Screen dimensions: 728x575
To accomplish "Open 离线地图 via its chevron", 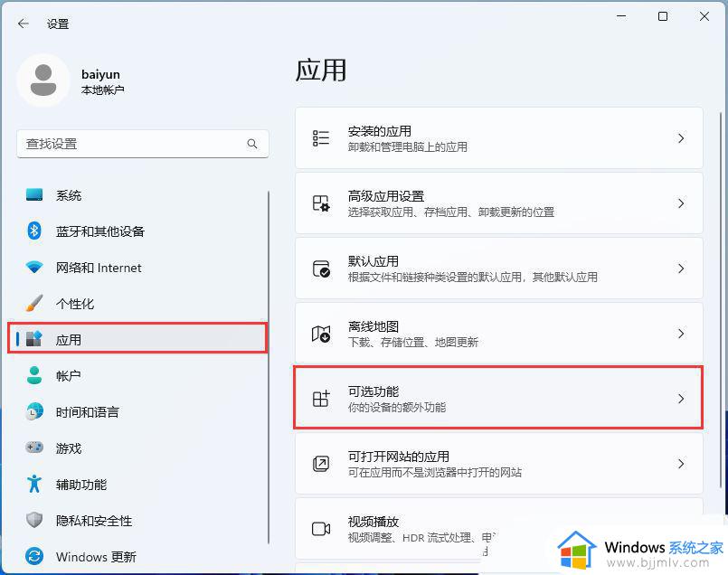I will click(681, 334).
